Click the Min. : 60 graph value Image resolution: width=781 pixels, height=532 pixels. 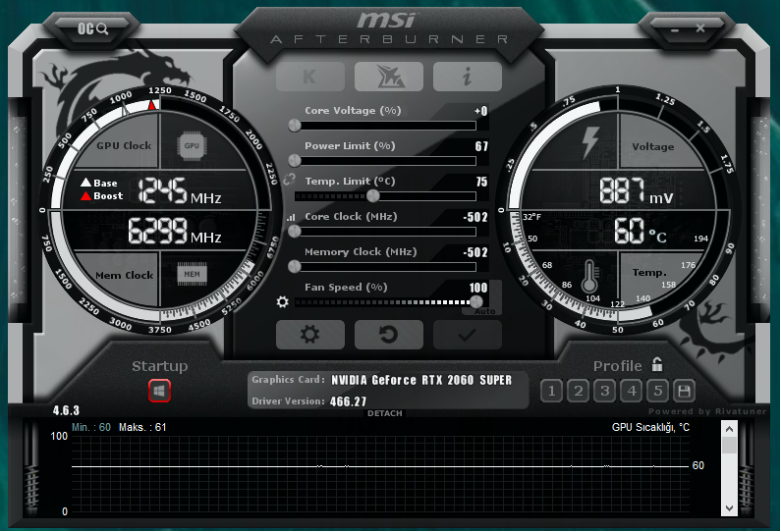(x=91, y=428)
